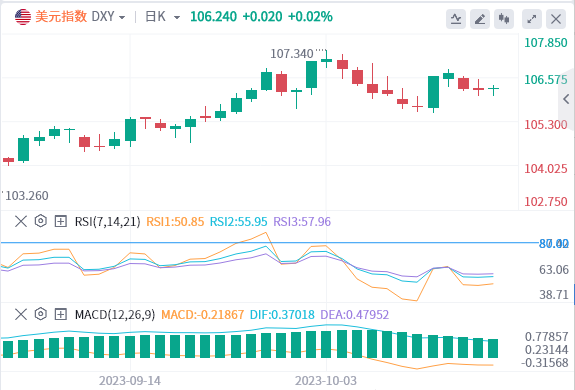Add a panel next to RSI

(61, 221)
